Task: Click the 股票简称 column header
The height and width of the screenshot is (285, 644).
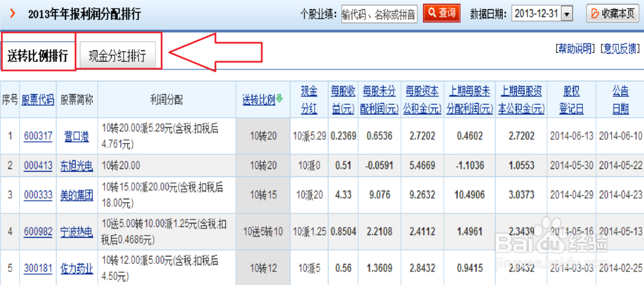Action: (77, 100)
